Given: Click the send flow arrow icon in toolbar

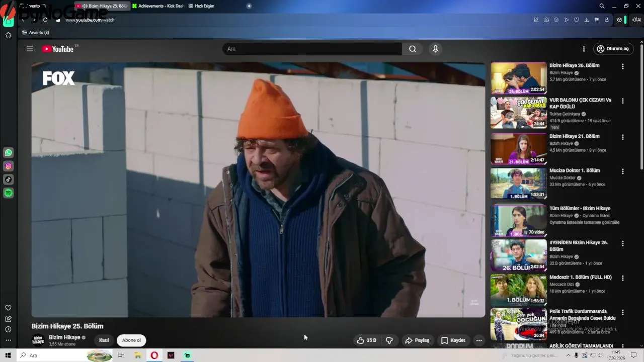Looking at the screenshot, I should pos(567,20).
